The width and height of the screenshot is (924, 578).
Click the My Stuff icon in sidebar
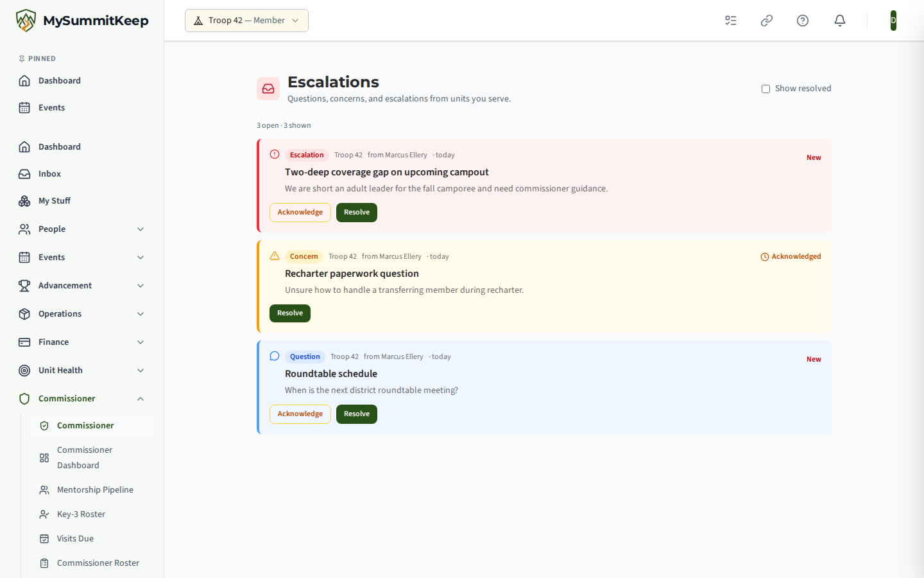pyautogui.click(x=24, y=201)
